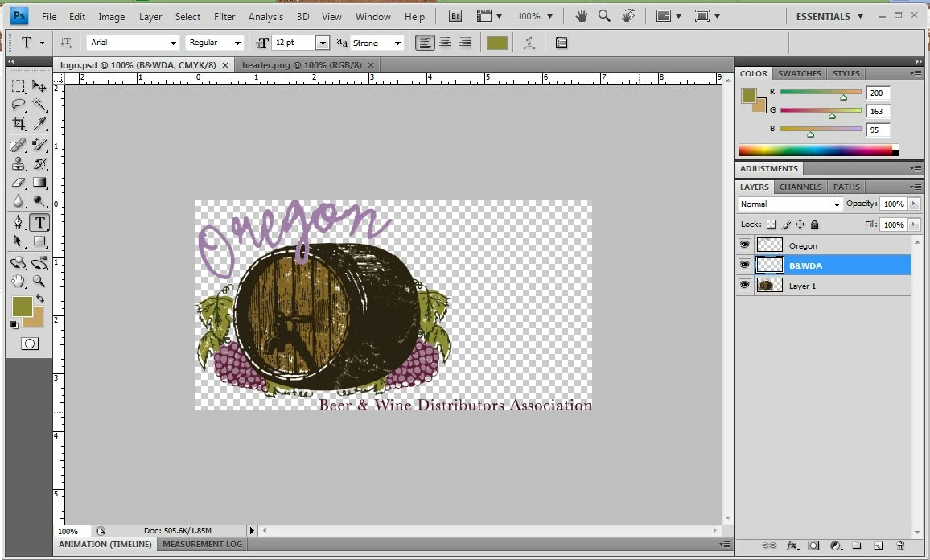
Task: Toggle lock all
Action: [x=815, y=224]
